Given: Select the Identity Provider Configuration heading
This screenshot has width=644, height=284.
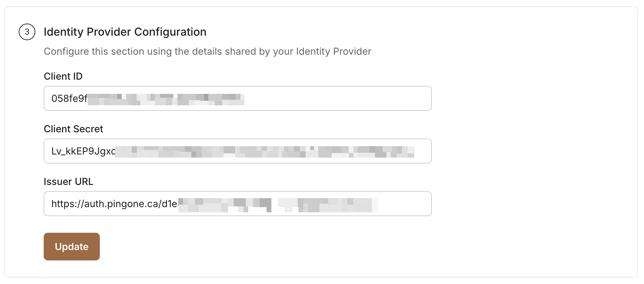Looking at the screenshot, I should click(125, 32).
